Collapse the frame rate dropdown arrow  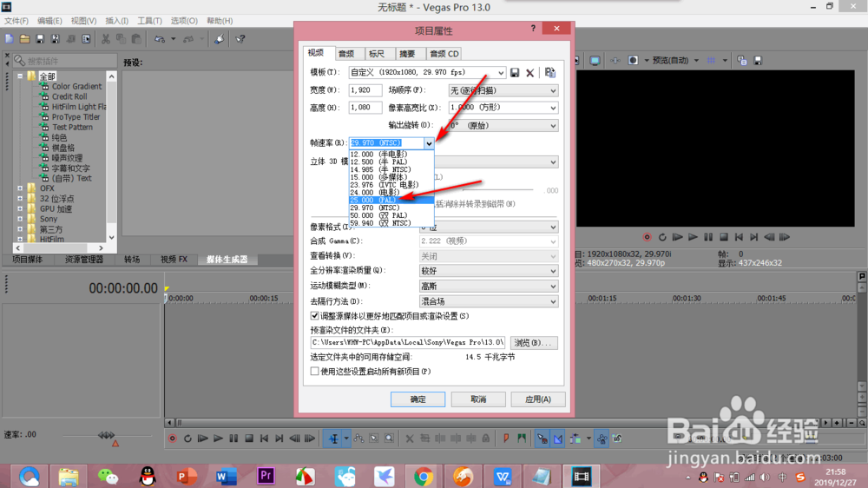coord(429,143)
